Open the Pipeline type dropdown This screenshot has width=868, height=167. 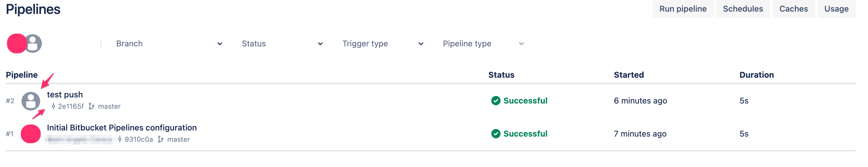[x=483, y=44]
